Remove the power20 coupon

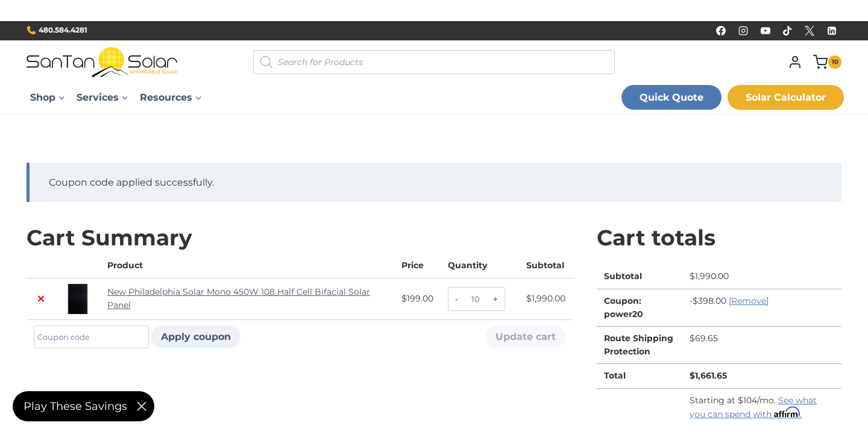click(x=749, y=301)
